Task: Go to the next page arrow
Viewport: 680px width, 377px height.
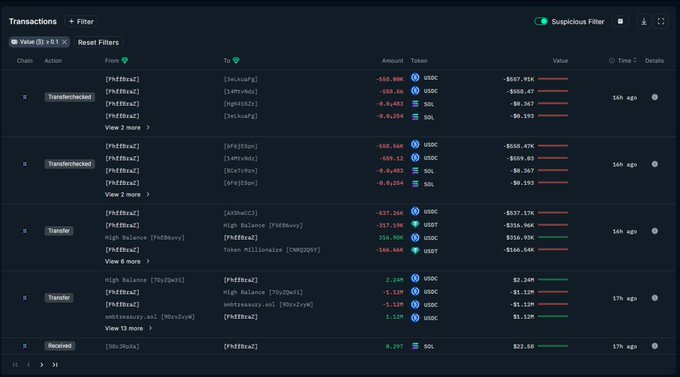Action: point(42,364)
